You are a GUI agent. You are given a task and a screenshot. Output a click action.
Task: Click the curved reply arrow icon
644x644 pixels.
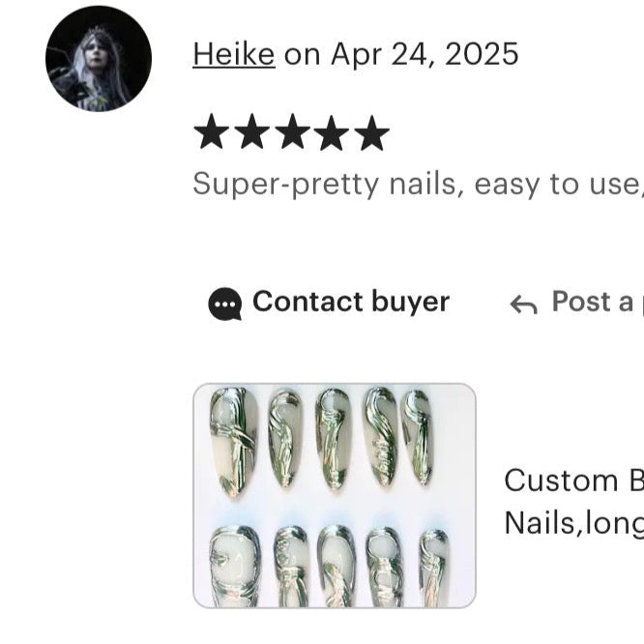point(524,305)
